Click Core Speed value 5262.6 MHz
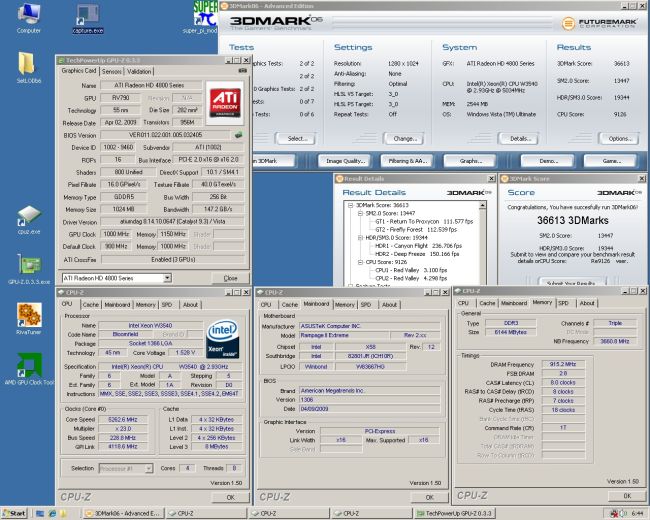The height and width of the screenshot is (520, 650). [121, 419]
